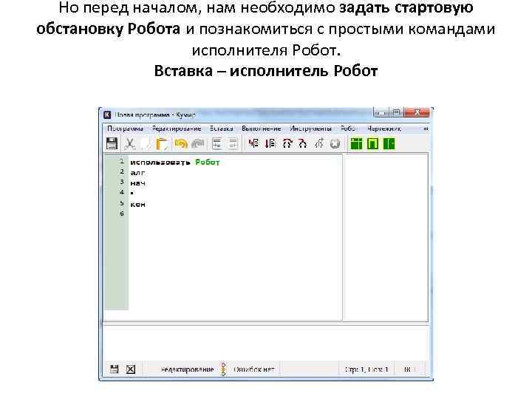Click the нач keyword on line 3
The width and height of the screenshot is (532, 399).
coord(137,183)
